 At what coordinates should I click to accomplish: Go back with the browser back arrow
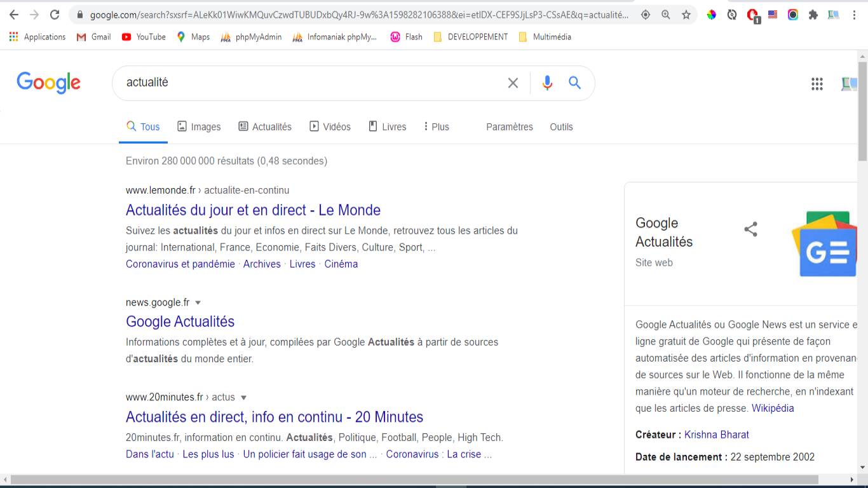click(x=14, y=15)
